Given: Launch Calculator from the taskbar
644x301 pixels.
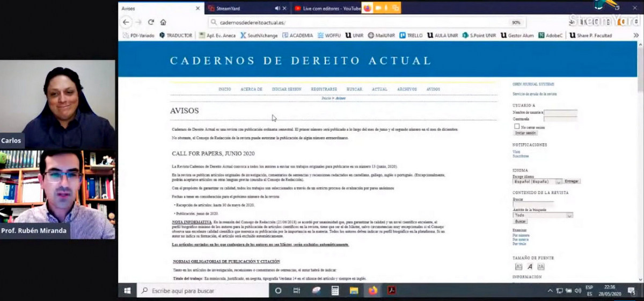Looking at the screenshot, I should pos(335,291).
